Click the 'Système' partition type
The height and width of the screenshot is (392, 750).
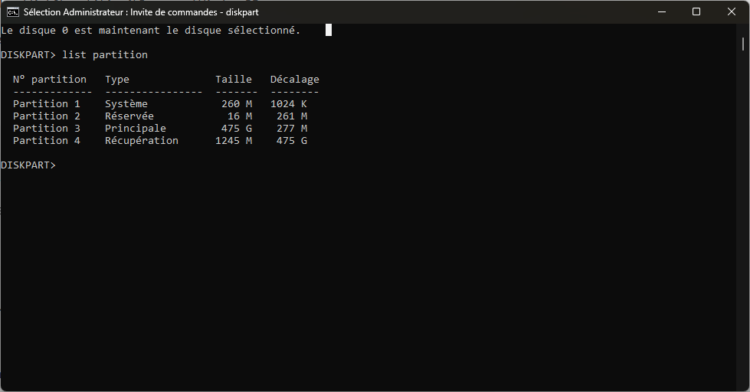126,104
